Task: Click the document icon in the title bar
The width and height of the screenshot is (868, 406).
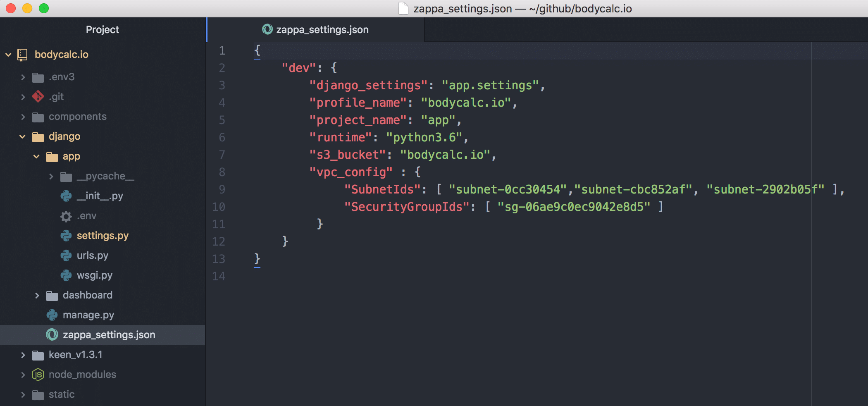Action: click(x=403, y=8)
